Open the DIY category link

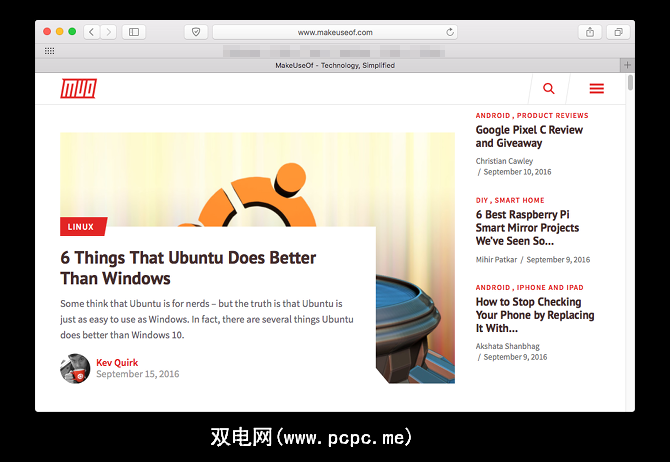point(482,200)
